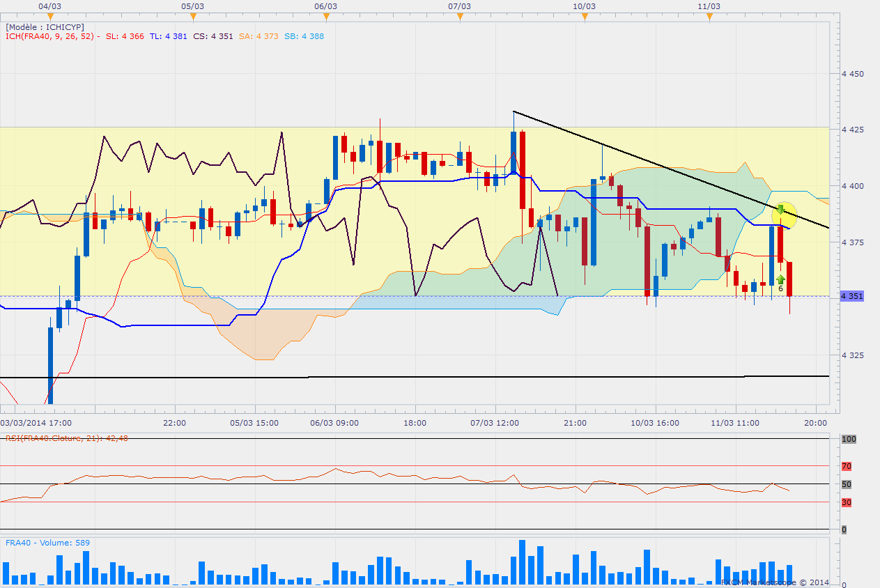Click the green up arrow signal labeled 6
This screenshot has width=880, height=588.
point(780,280)
